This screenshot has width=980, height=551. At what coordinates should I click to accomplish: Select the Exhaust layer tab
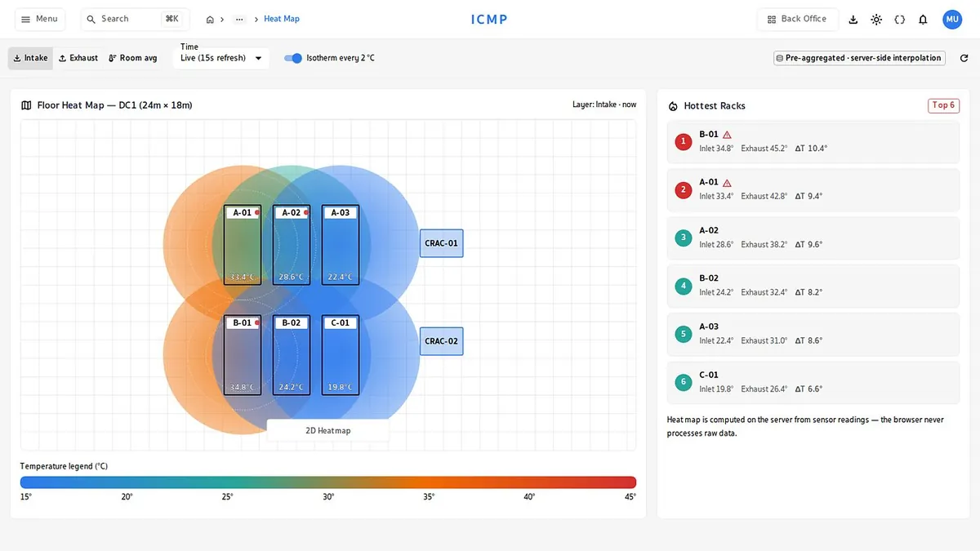tap(78, 58)
